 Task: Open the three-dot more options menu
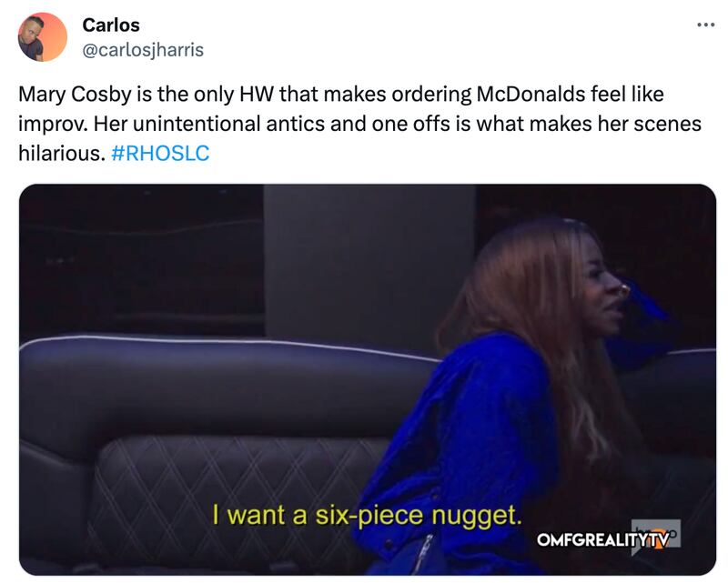coord(706,25)
